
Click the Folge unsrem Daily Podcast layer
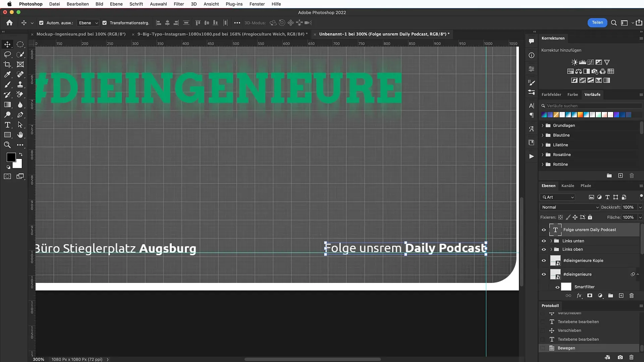pyautogui.click(x=590, y=229)
